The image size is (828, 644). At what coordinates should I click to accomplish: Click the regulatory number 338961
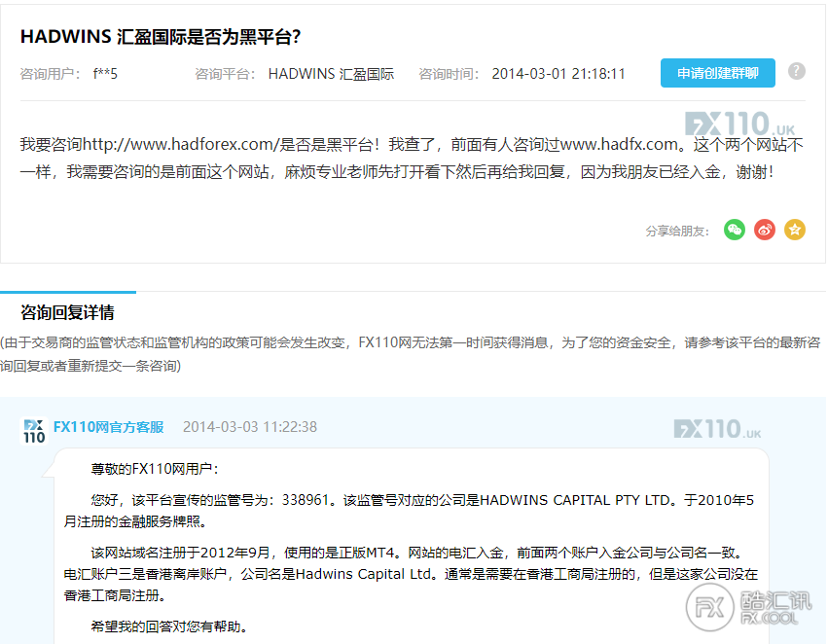point(306,500)
